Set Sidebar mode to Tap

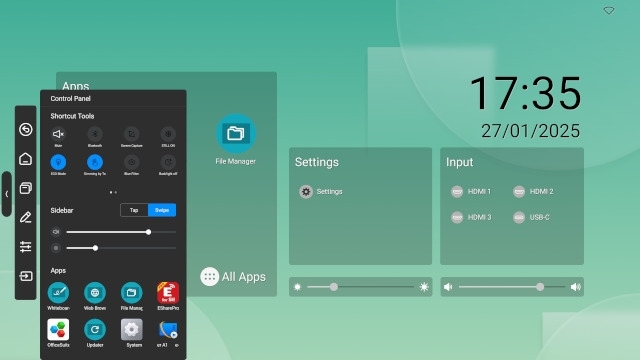point(134,210)
